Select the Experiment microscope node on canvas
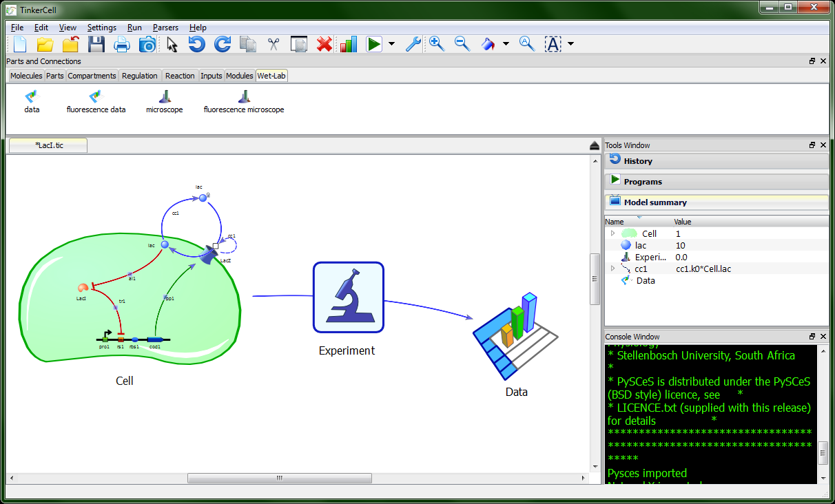Image resolution: width=835 pixels, height=504 pixels. (348, 297)
